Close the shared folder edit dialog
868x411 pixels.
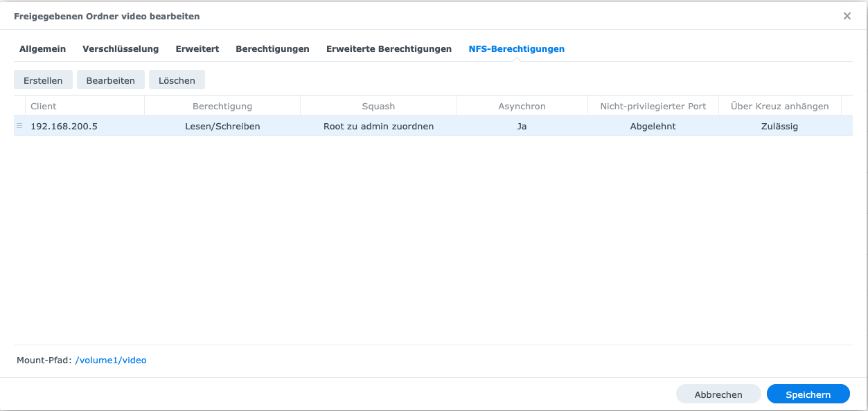click(x=847, y=16)
